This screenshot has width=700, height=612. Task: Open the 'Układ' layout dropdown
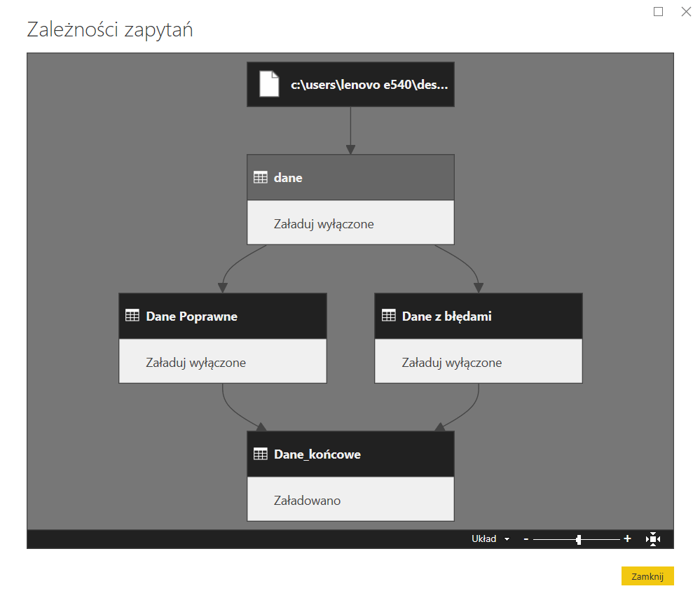pyautogui.click(x=490, y=539)
